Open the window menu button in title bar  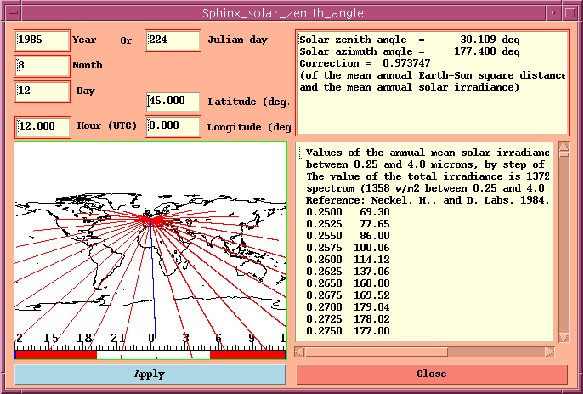[x=13, y=13]
